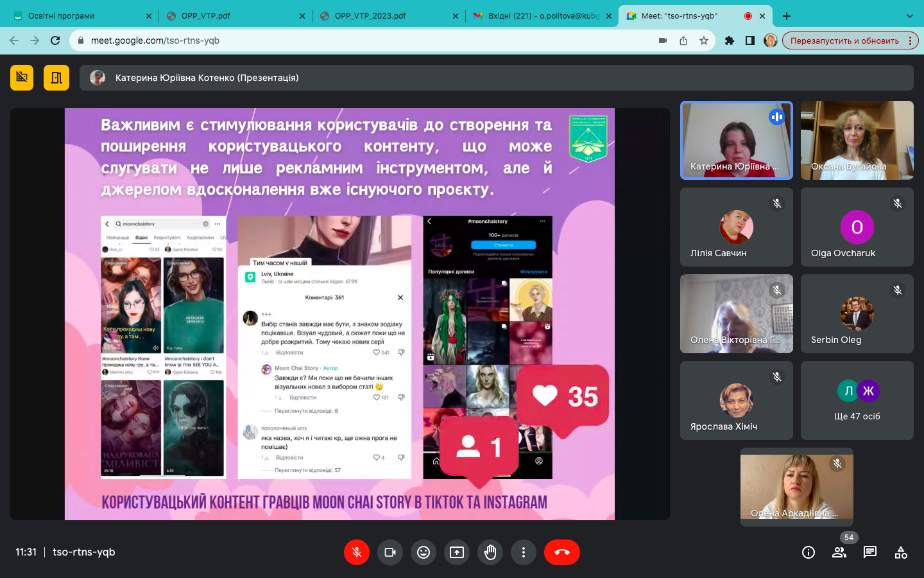Toggle the camera button
Image resolution: width=924 pixels, height=578 pixels.
390,552
